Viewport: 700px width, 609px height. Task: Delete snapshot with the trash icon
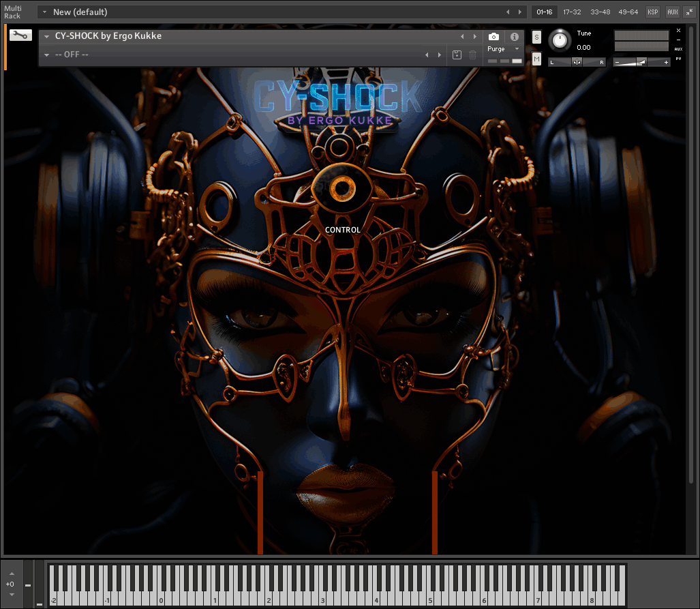(x=472, y=55)
